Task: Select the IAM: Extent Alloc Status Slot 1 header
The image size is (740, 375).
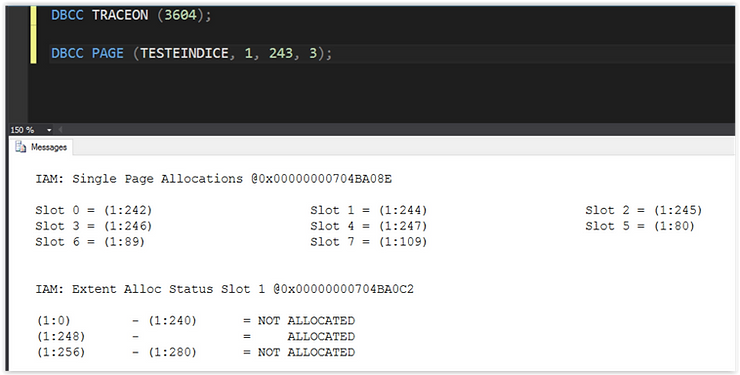Action: 224,289
